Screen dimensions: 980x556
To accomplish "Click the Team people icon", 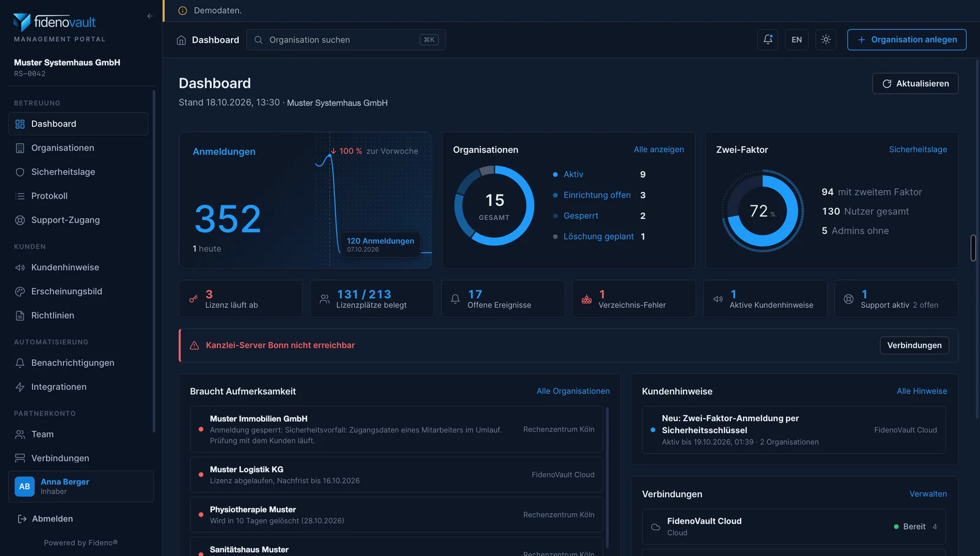I will 20,434.
